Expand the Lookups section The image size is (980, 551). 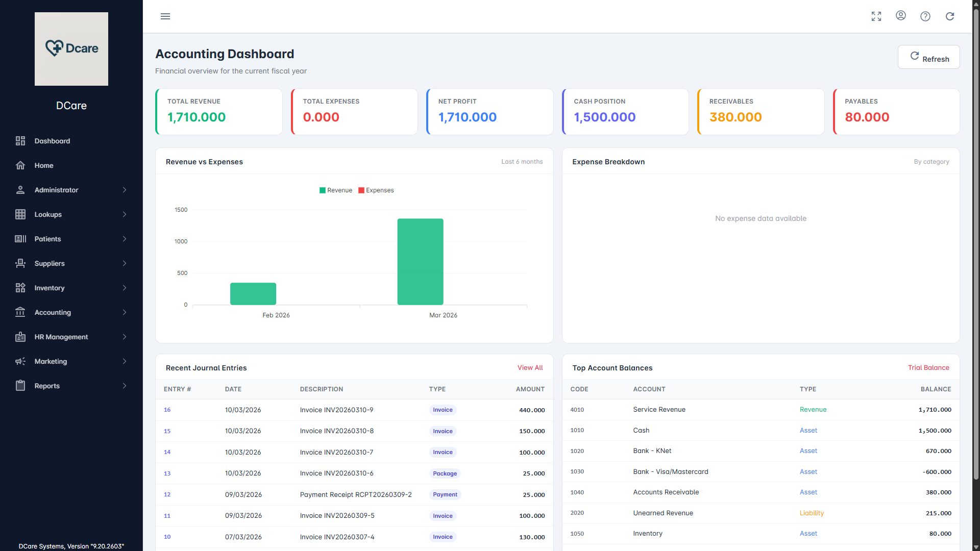click(x=125, y=214)
